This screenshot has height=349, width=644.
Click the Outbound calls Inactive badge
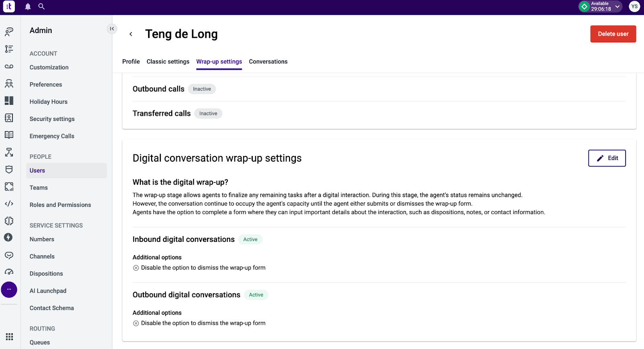tap(202, 89)
